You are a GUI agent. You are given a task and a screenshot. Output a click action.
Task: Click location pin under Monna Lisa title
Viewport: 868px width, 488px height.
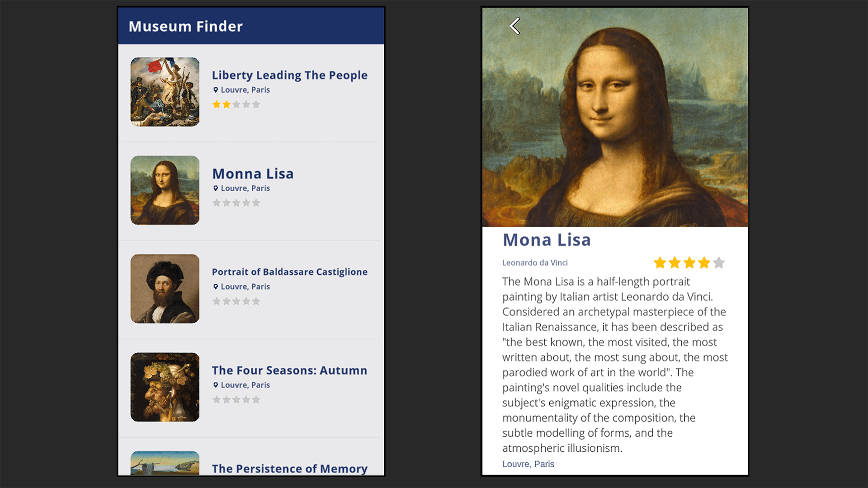216,188
